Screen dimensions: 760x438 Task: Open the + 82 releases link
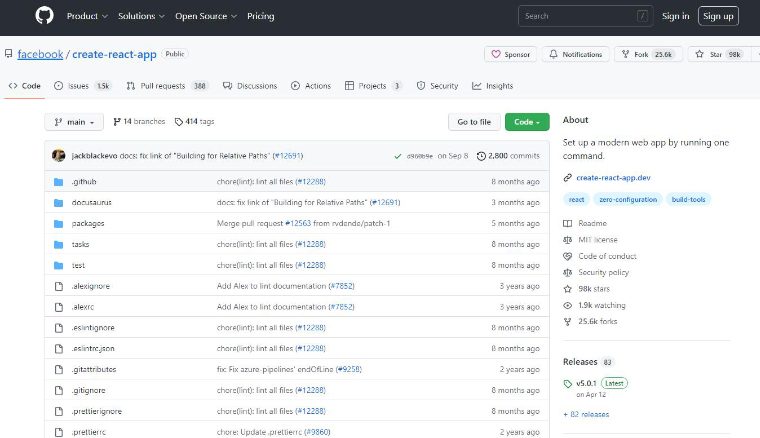(586, 414)
